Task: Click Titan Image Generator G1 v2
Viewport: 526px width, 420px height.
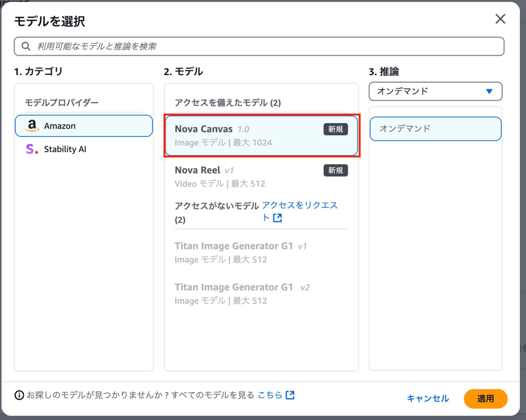Action: (261, 294)
